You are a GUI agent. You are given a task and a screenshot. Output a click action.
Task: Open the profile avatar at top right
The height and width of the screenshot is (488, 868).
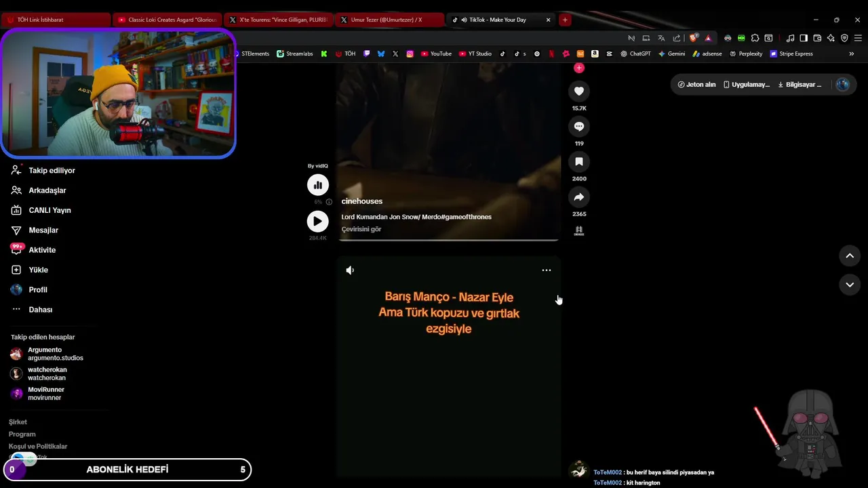point(843,85)
